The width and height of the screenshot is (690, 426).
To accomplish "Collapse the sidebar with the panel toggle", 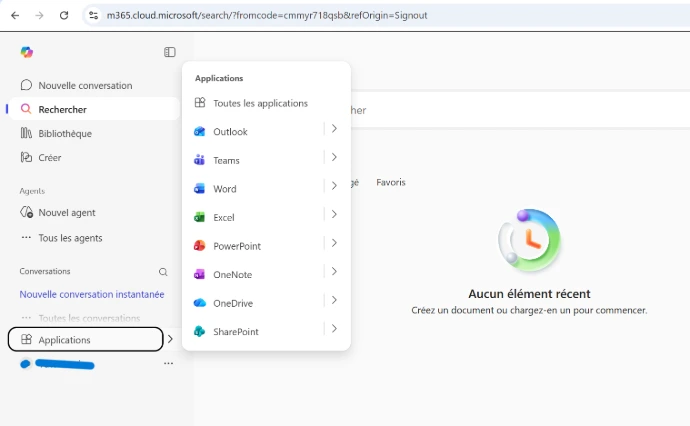I will pyautogui.click(x=170, y=52).
